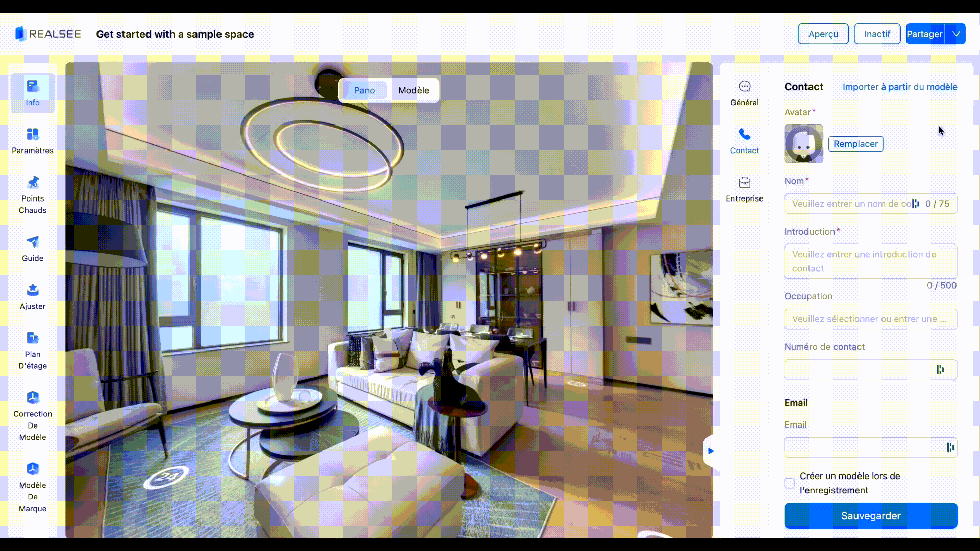Collapse the right panel with arrow handle
The height and width of the screenshot is (551, 980).
point(710,451)
